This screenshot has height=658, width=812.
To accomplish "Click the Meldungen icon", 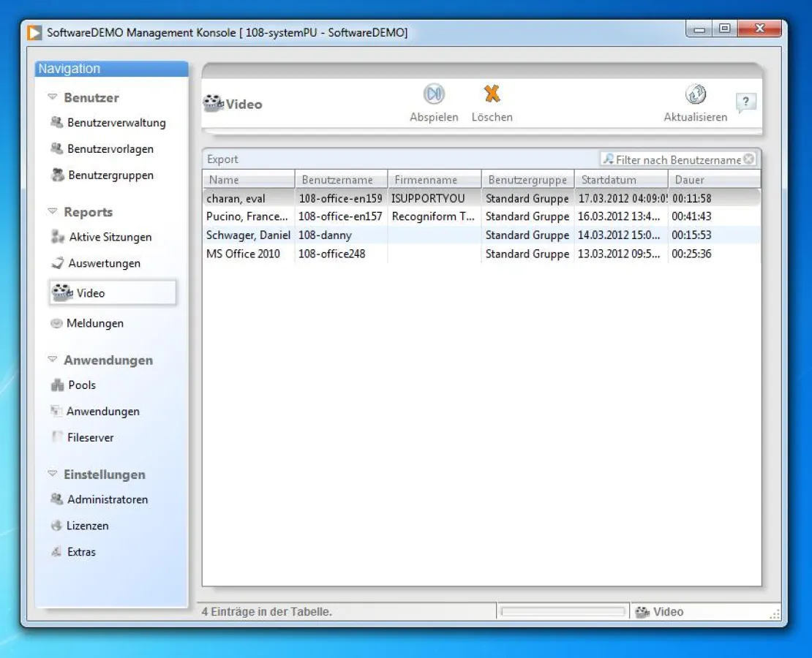I will 56,323.
